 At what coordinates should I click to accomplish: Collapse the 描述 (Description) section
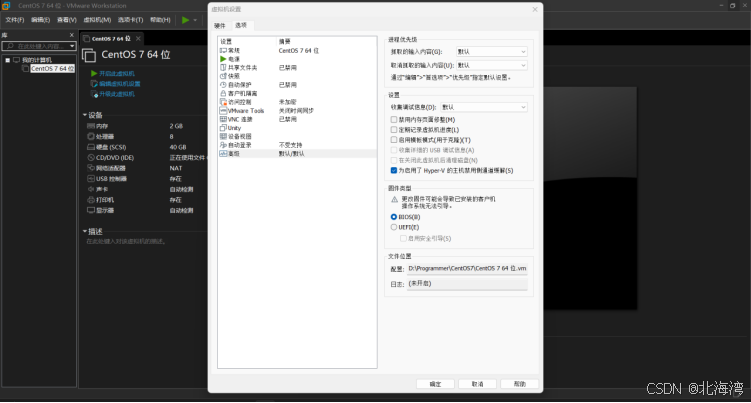click(x=85, y=231)
